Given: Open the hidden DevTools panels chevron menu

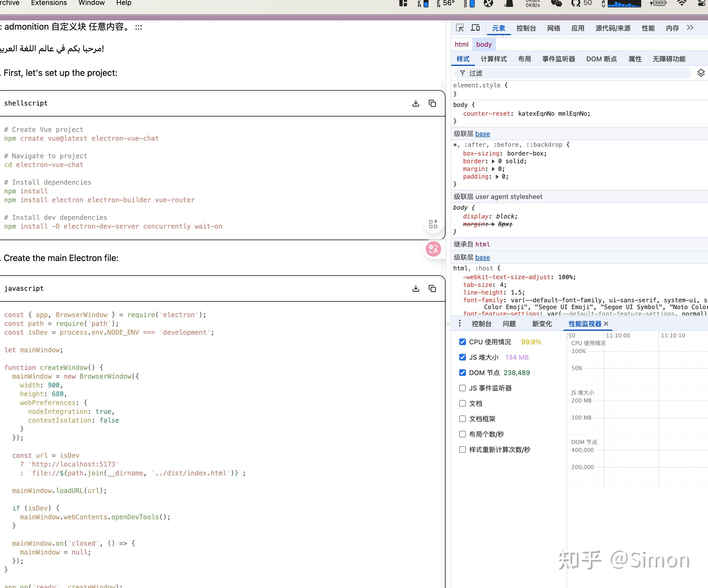Looking at the screenshot, I should point(690,28).
